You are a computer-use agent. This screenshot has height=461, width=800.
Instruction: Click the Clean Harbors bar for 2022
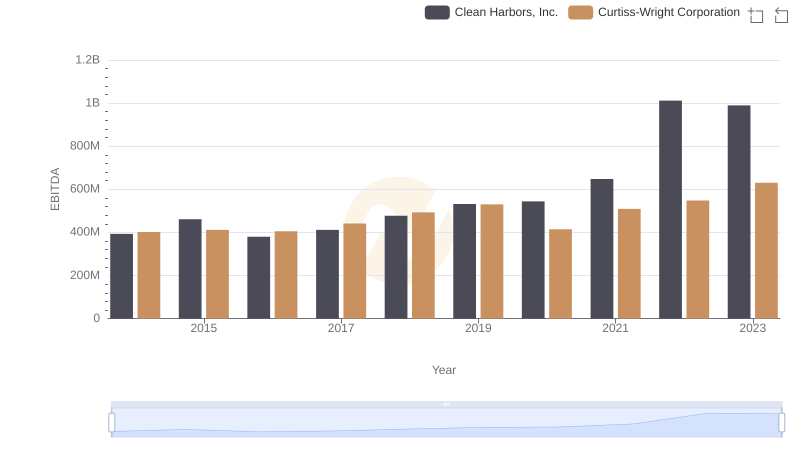click(670, 210)
